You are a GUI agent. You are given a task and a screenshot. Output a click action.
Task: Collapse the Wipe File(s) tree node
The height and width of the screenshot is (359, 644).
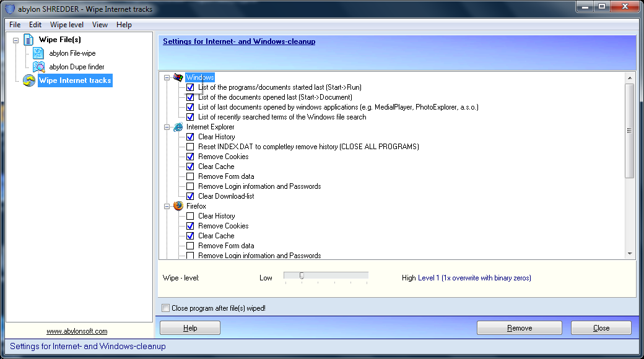tap(15, 40)
